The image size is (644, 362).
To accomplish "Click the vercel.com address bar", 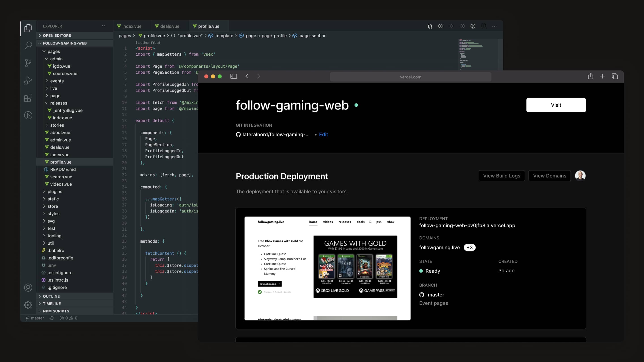I will [411, 77].
